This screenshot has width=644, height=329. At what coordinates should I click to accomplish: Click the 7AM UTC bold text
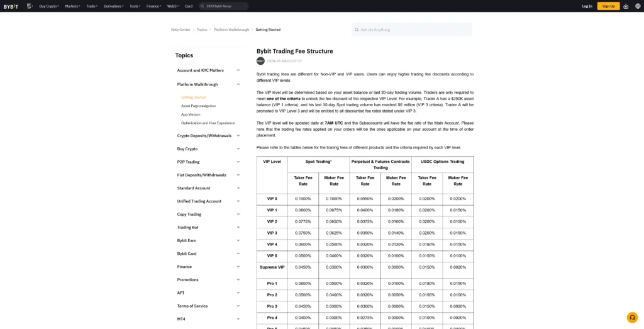[x=333, y=123]
